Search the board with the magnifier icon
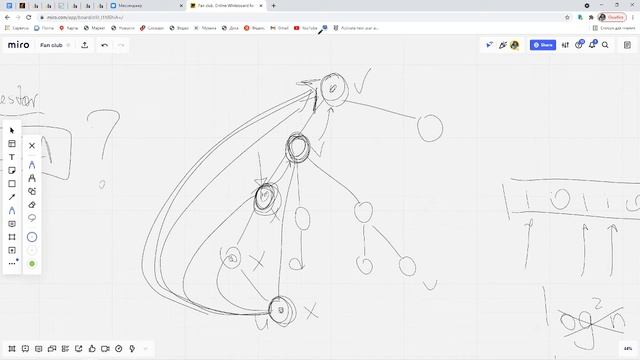Screen dimensions: 640x360 [605, 45]
